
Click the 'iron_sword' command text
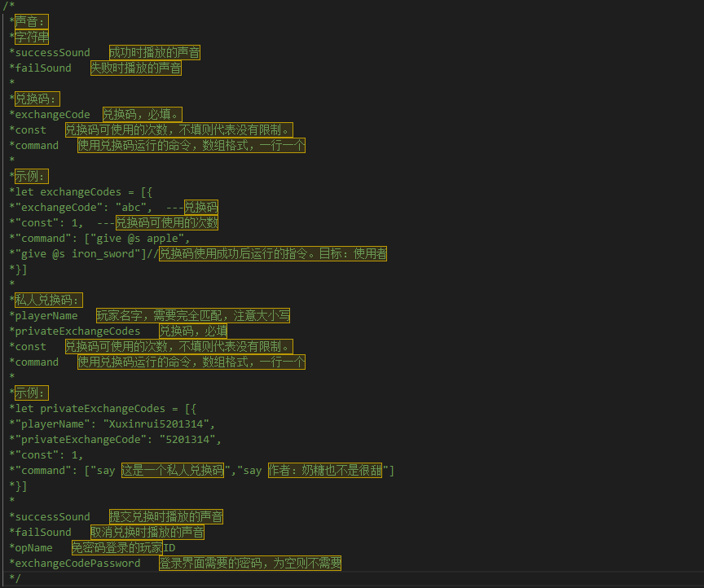pyautogui.click(x=103, y=254)
